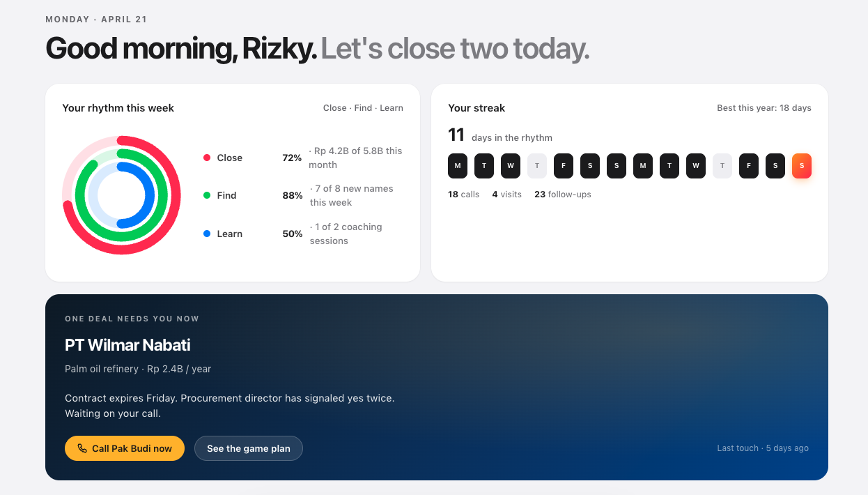
Task: Click the first Monday chip in the streak
Action: point(458,166)
